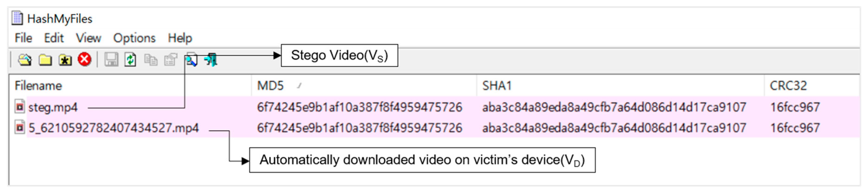Sort by the MD5 column header

[270, 86]
